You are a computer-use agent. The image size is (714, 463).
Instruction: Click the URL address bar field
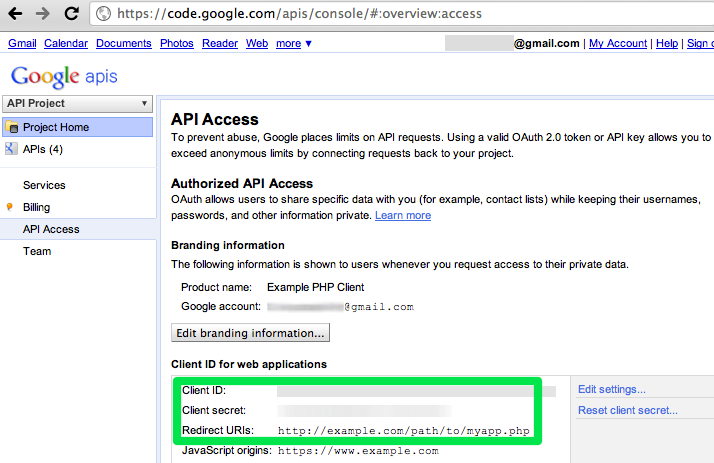400,14
